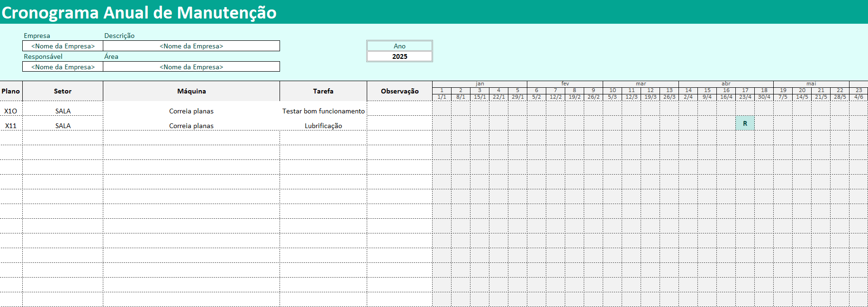This screenshot has height=307, width=868.
Task: Click the year cell showing 2025
Action: (x=399, y=56)
